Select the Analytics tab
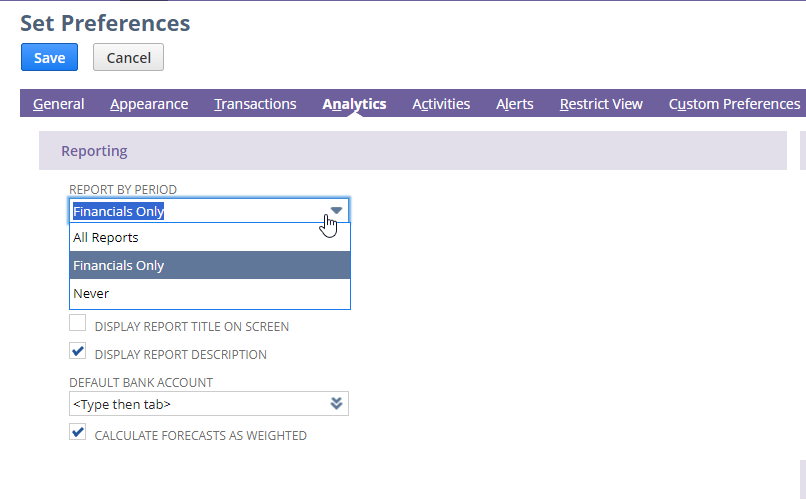This screenshot has width=806, height=500. click(354, 104)
